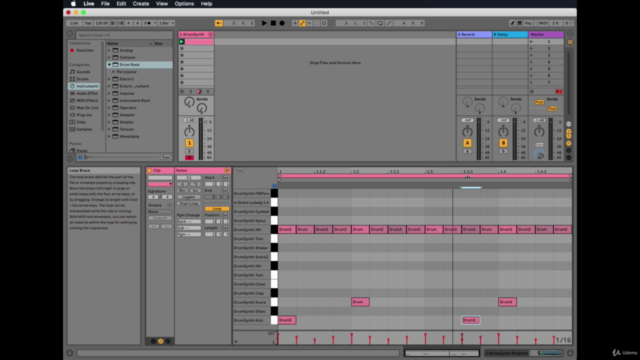640x360 pixels.
Task: Toggle the computer MIDI keyboard icon
Action: tap(520, 23)
